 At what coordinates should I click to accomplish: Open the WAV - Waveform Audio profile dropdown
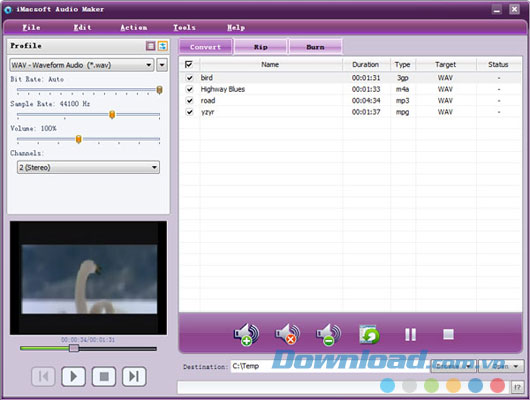(81, 65)
